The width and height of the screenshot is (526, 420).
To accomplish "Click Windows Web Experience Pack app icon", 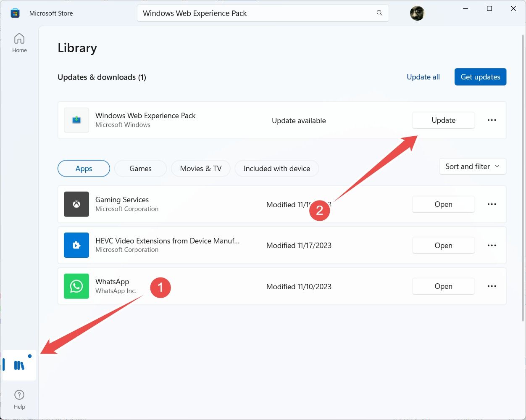I will coord(76,120).
